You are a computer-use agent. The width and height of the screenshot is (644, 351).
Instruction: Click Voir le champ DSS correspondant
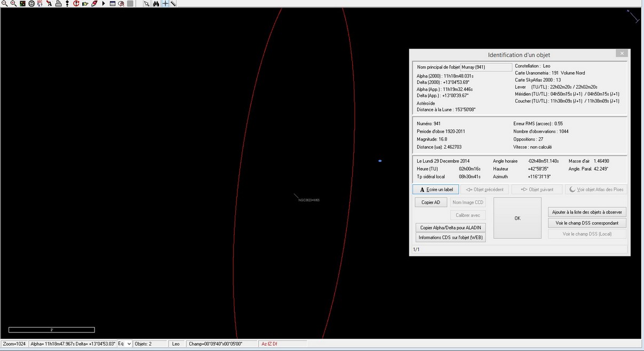587,223
